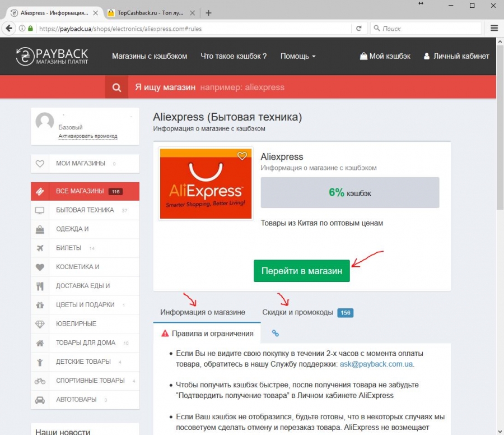Viewport: 504px width, 435px height.
Task: Click the magnifier icon in the red search bar
Action: [x=116, y=87]
